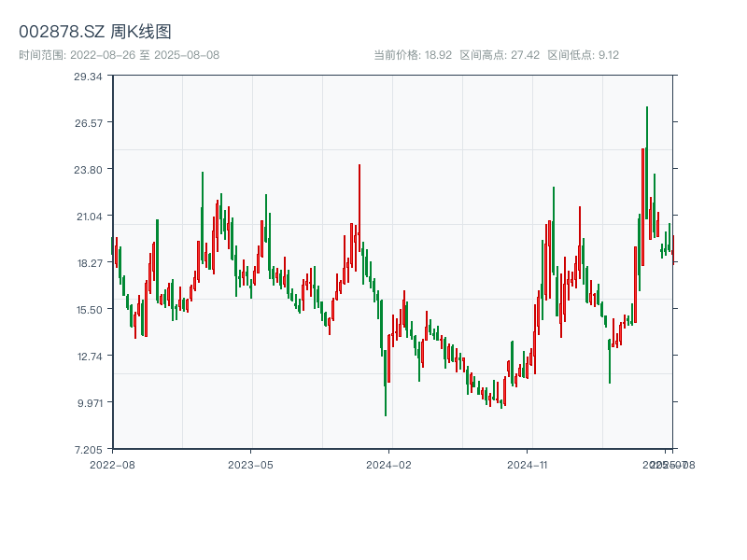Viewport: 747px width, 560px height.
Task: Click the 7.205 y-axis label
Action: (x=89, y=450)
